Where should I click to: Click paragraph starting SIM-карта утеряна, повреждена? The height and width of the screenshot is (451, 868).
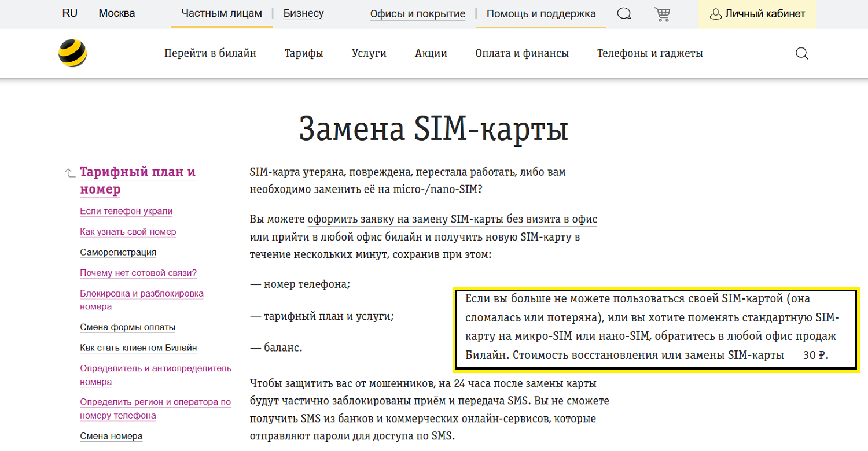(408, 181)
